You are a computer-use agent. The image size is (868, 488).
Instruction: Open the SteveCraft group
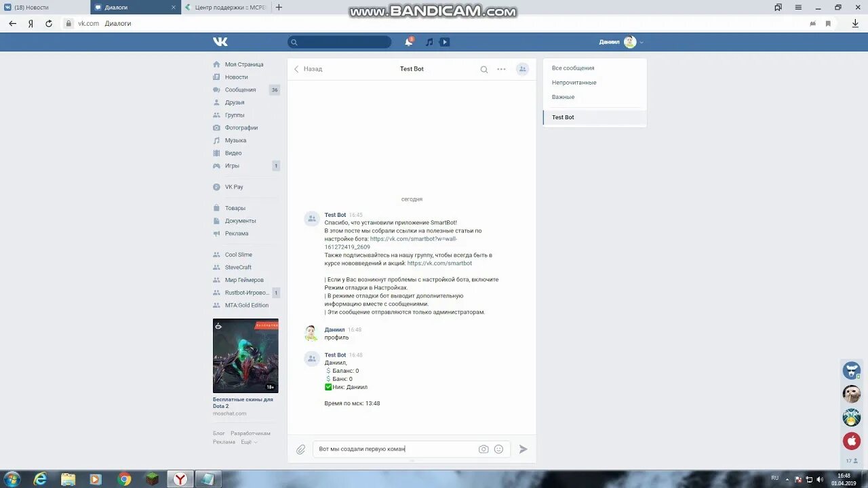pyautogui.click(x=238, y=268)
